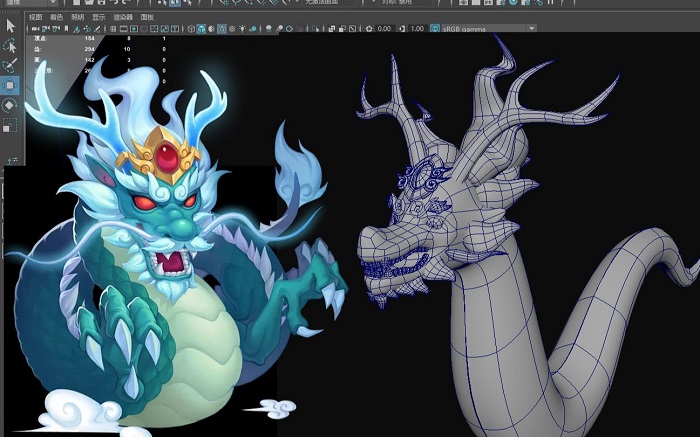Open the 面板 (Panels) menu
The image size is (700, 437).
point(148,17)
